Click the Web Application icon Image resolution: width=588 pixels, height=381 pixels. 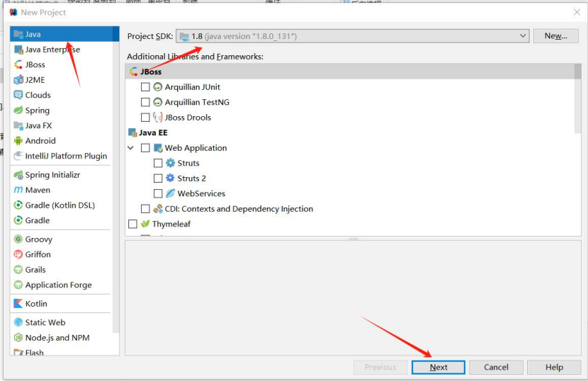(x=158, y=148)
